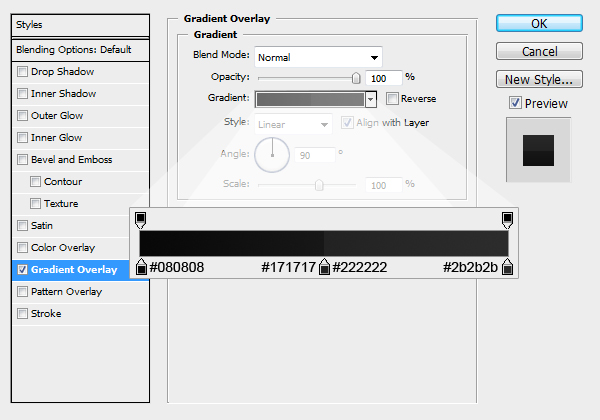Click the #222222 label

coord(360,267)
